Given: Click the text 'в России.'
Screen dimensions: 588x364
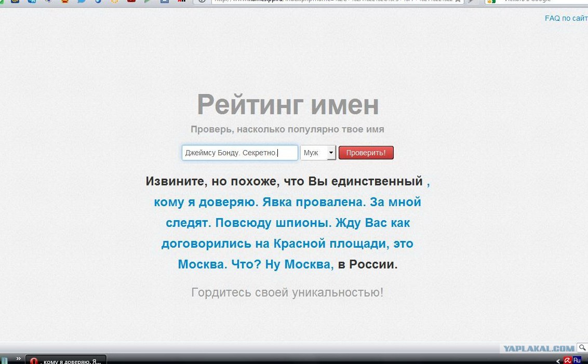Looking at the screenshot, I should pos(368,264).
